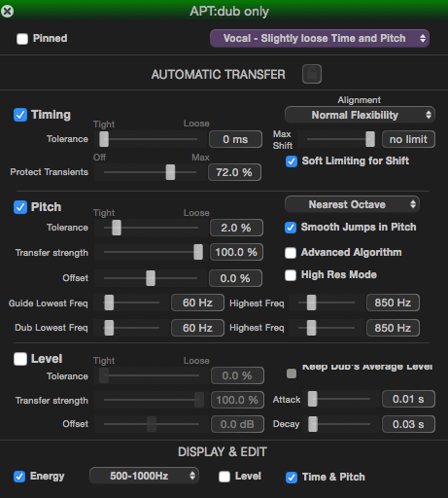Image resolution: width=448 pixels, height=498 pixels.
Task: Click Guide Highest Freq slider handle
Action: click(x=311, y=302)
